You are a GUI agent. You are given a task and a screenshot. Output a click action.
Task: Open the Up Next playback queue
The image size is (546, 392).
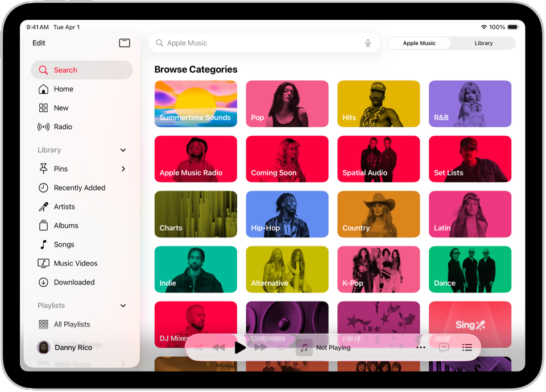pyautogui.click(x=467, y=348)
